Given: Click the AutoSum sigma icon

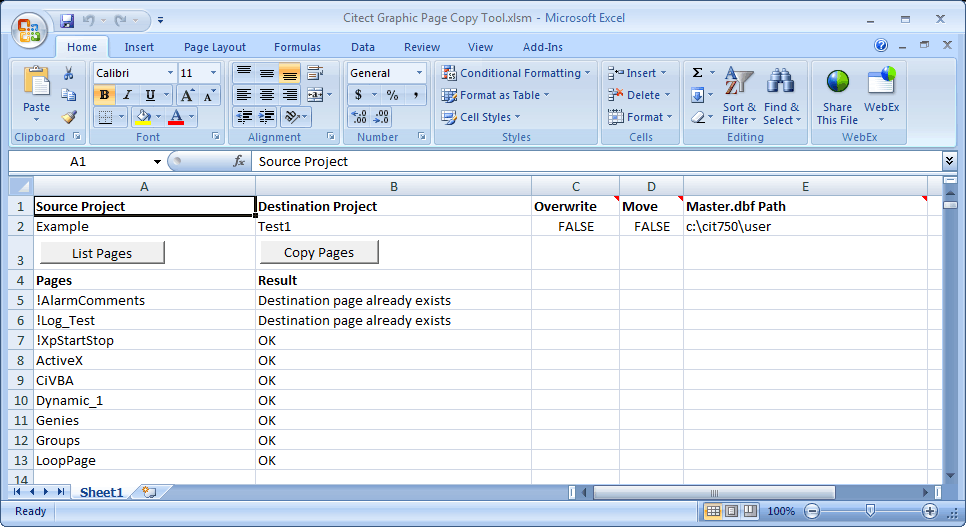Looking at the screenshot, I should [697, 73].
